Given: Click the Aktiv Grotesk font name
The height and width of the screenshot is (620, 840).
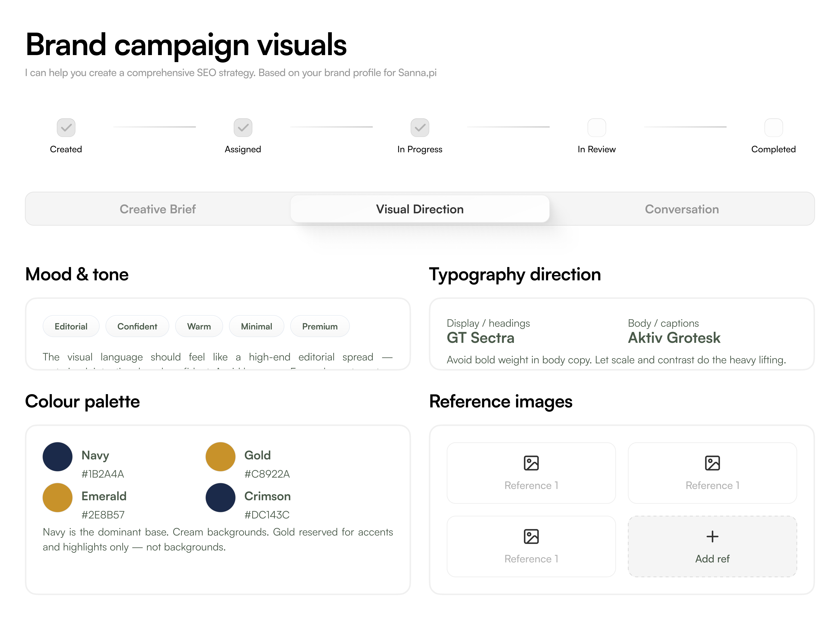Looking at the screenshot, I should click(x=674, y=338).
